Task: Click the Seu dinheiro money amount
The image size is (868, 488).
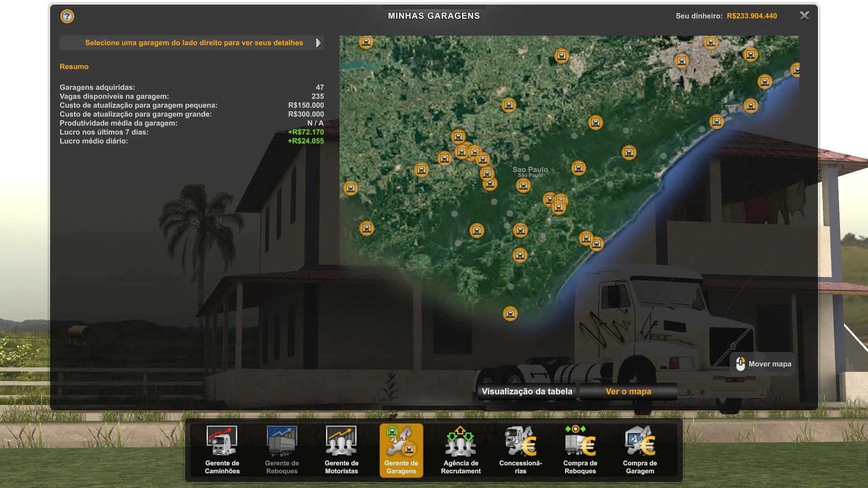Action: click(751, 16)
